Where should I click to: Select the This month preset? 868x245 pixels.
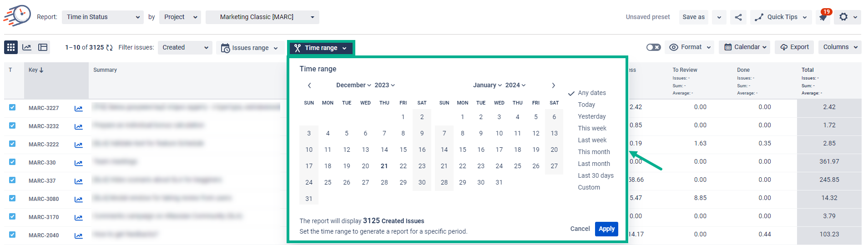(x=594, y=152)
